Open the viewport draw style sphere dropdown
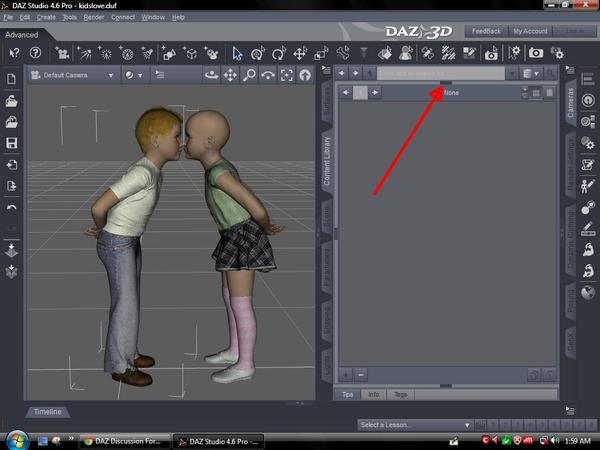This screenshot has height=450, width=600. 134,75
